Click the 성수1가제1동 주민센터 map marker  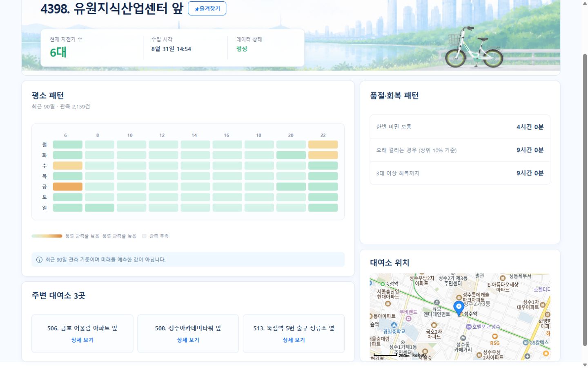click(403, 343)
